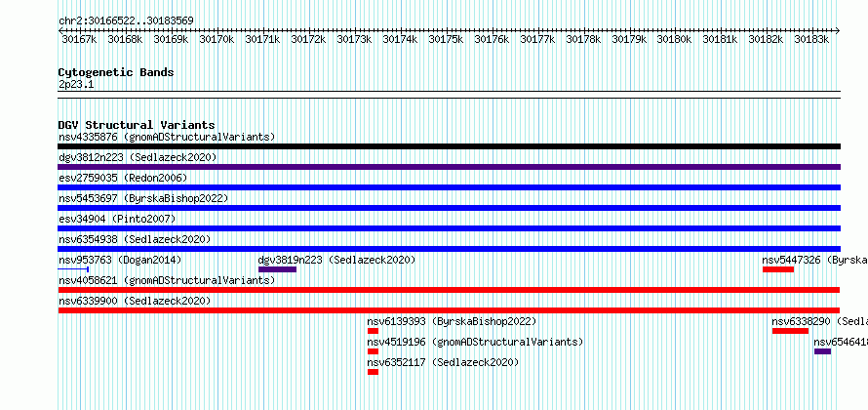
Task: Open the nsv953763 Dogan2014 label
Action: (x=120, y=260)
